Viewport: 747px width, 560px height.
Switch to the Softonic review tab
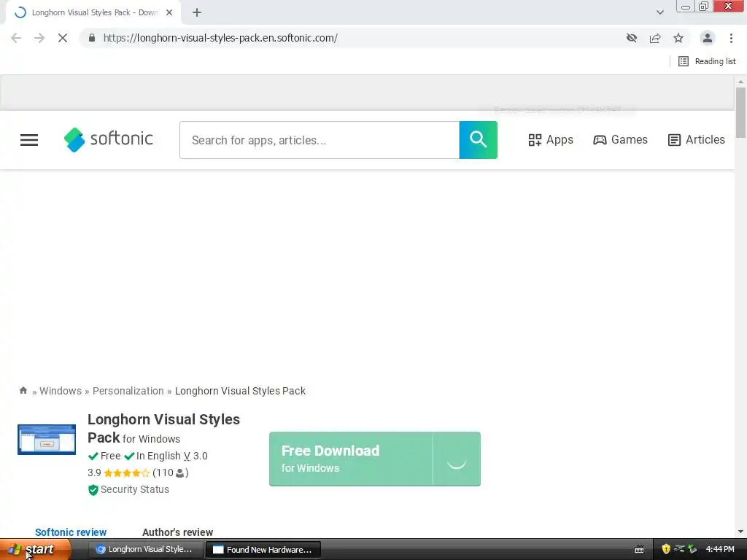pyautogui.click(x=71, y=532)
